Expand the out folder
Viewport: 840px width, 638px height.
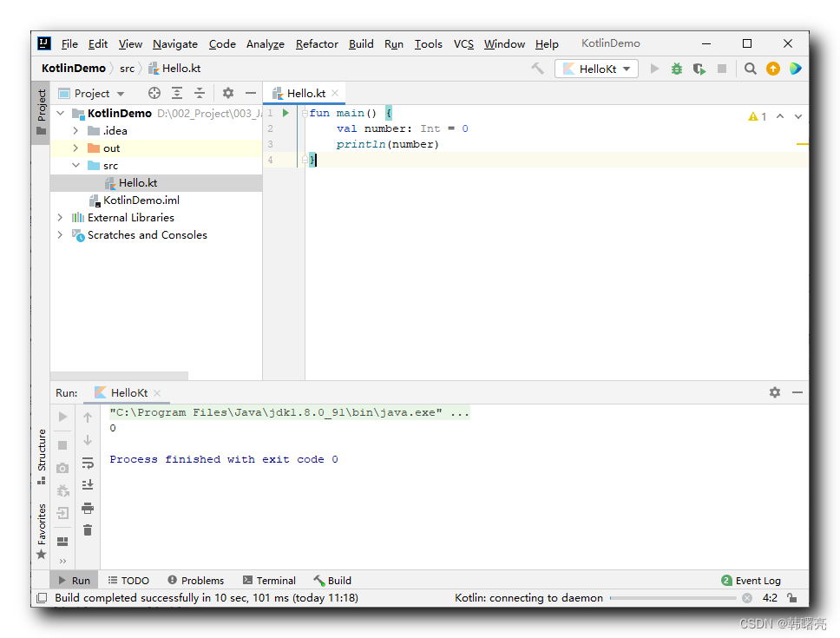[75, 148]
